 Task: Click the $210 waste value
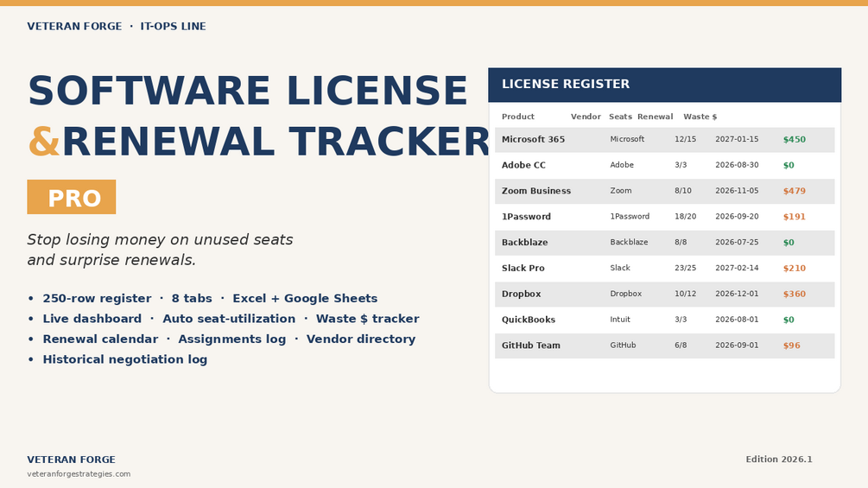(x=795, y=269)
